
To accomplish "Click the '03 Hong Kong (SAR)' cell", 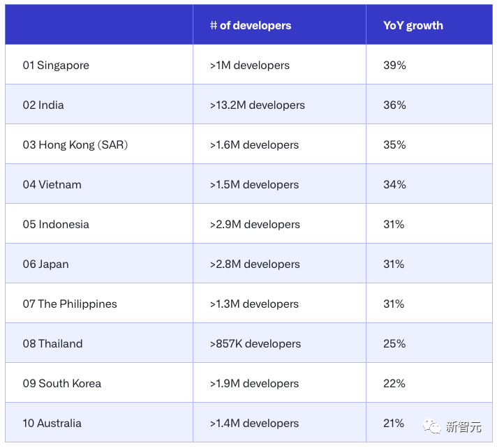I will point(75,144).
